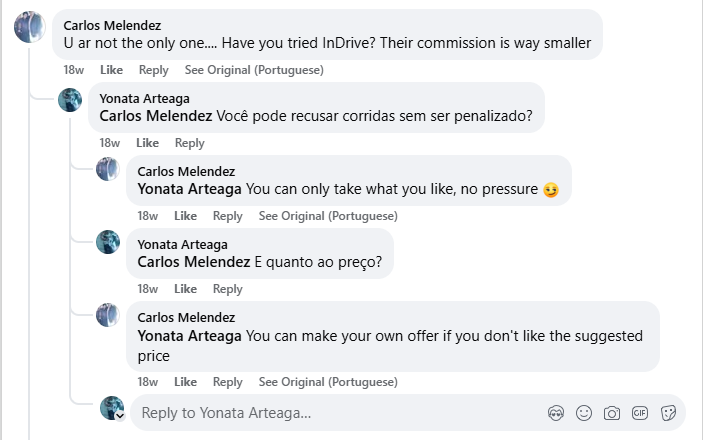This screenshot has height=440, width=703.
Task: Show original Portuguese for the top comment
Action: point(254,70)
